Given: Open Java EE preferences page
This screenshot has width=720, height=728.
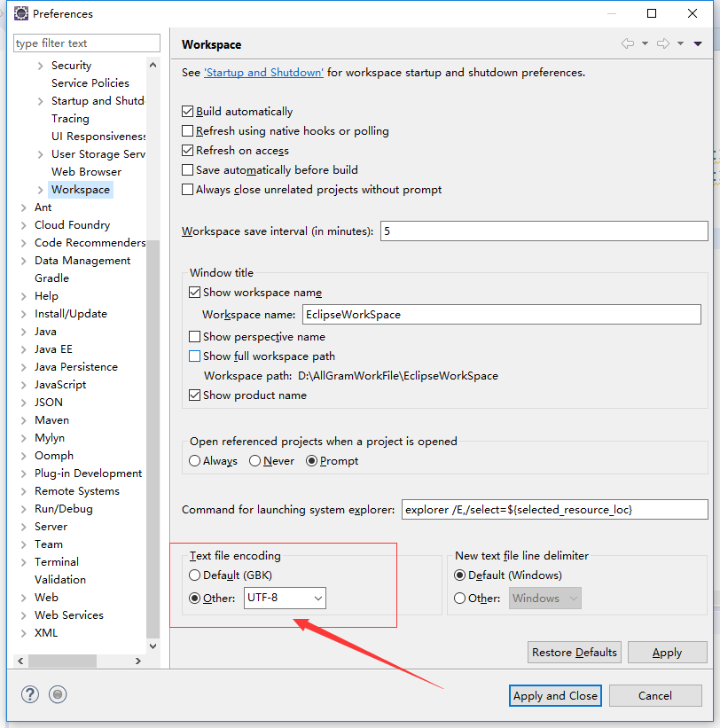Looking at the screenshot, I should tap(53, 349).
